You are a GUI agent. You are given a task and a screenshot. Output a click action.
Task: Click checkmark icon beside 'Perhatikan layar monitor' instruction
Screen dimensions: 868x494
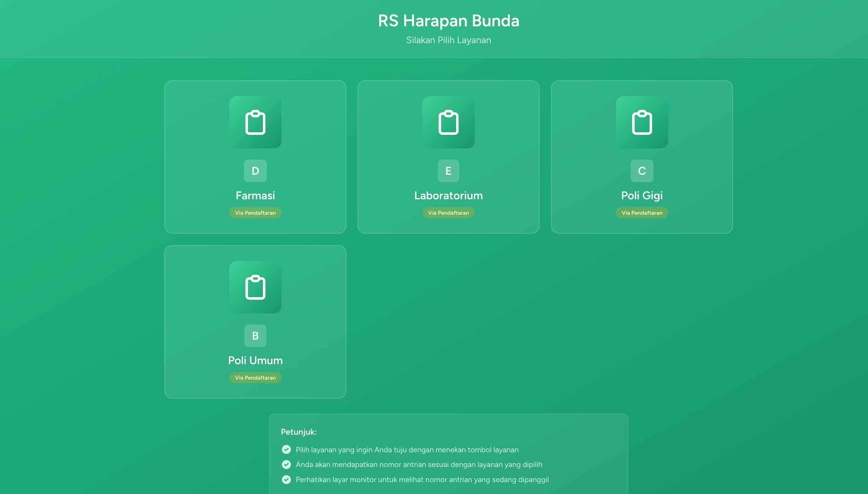coord(286,480)
